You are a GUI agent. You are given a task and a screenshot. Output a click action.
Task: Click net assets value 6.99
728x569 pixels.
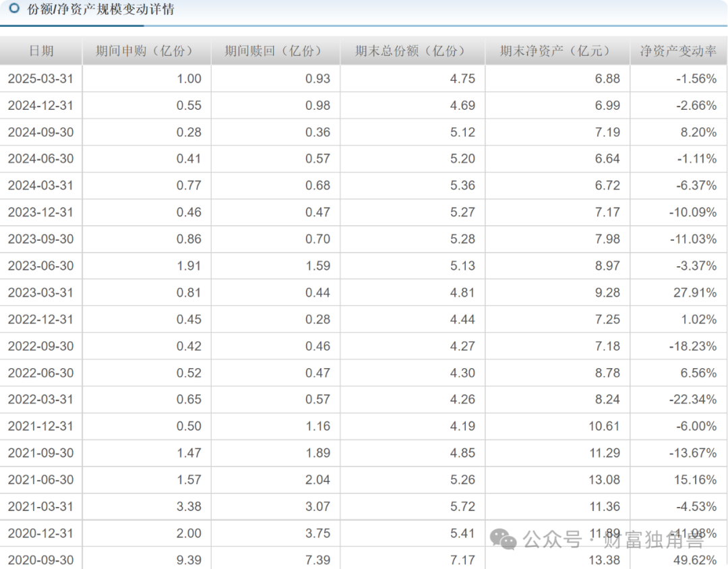pos(608,105)
